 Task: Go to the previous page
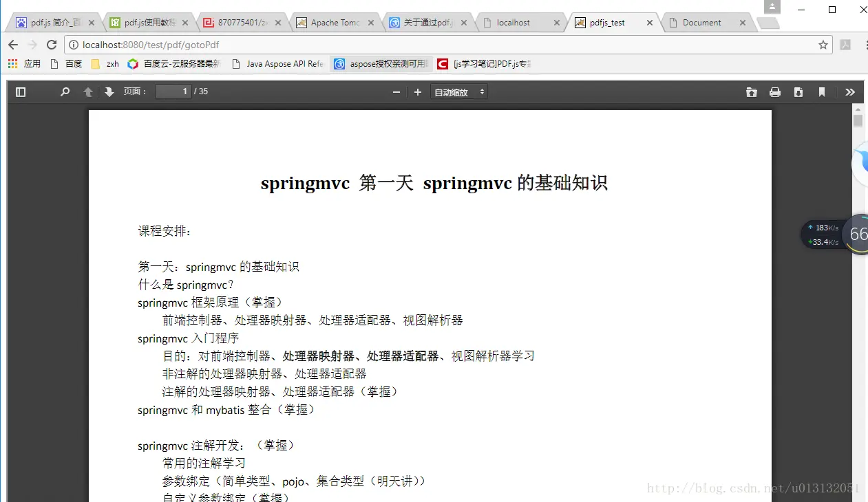tap(87, 91)
